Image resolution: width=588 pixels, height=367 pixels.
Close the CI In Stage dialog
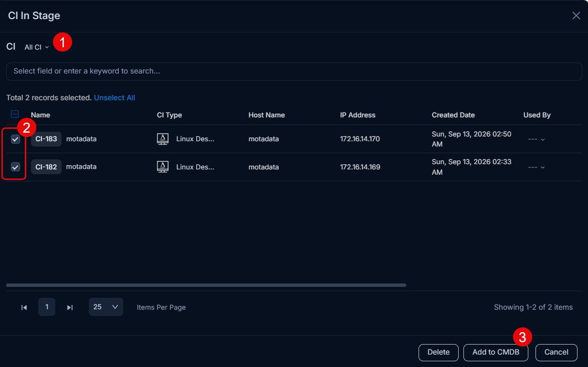[x=576, y=16]
